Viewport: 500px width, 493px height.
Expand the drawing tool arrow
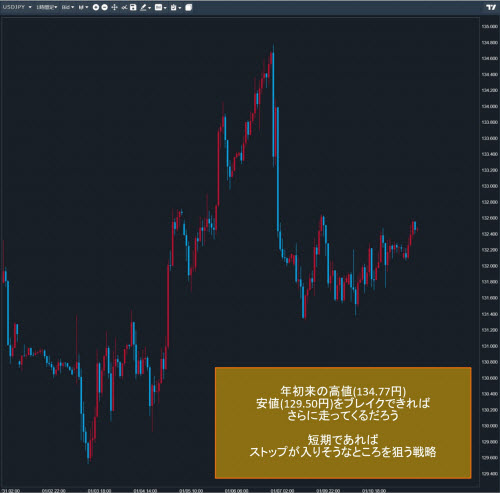(x=149, y=7)
